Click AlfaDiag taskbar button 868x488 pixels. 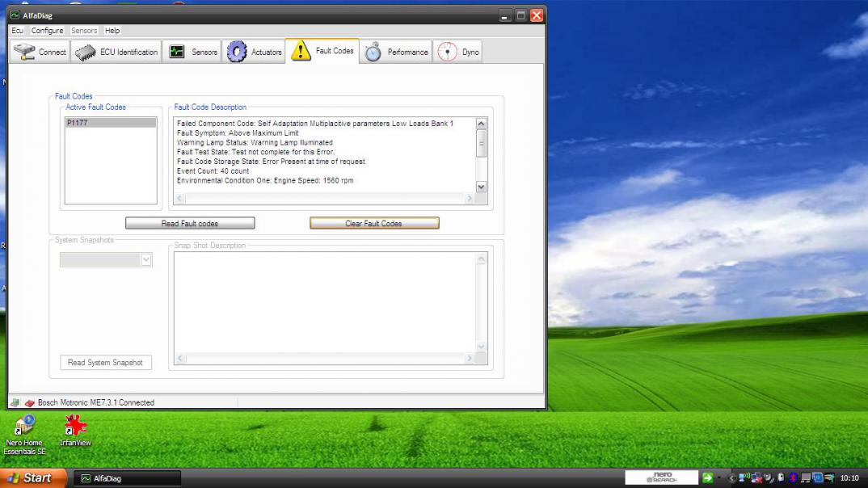pyautogui.click(x=128, y=478)
